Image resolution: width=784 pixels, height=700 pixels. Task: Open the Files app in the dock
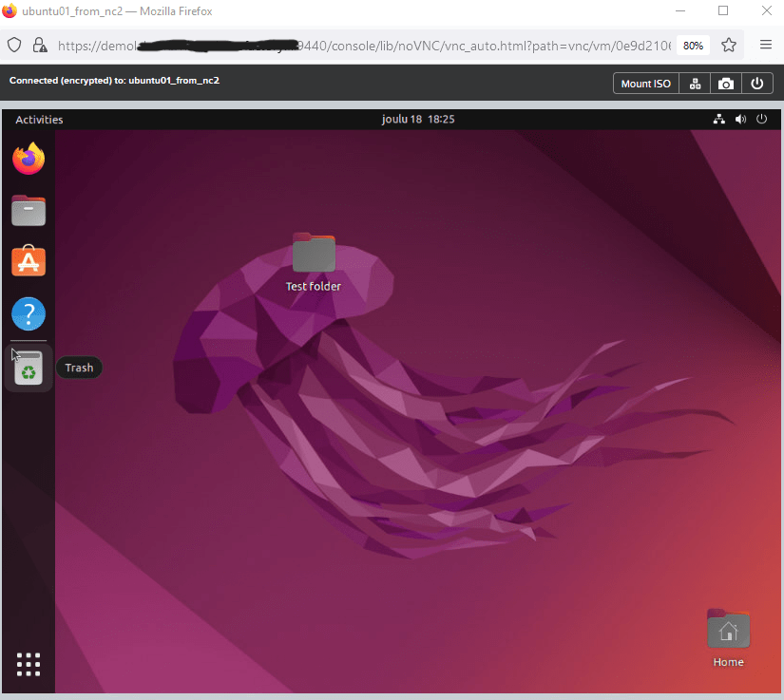[x=29, y=210]
